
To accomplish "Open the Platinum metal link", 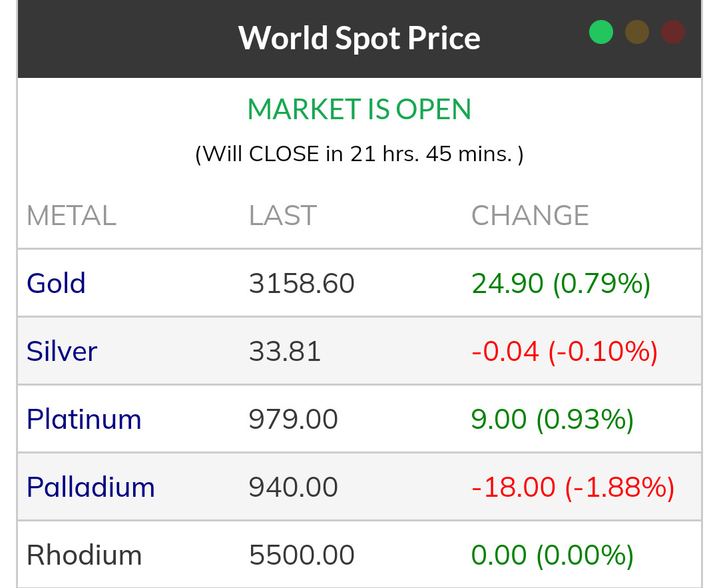I will coord(84,420).
